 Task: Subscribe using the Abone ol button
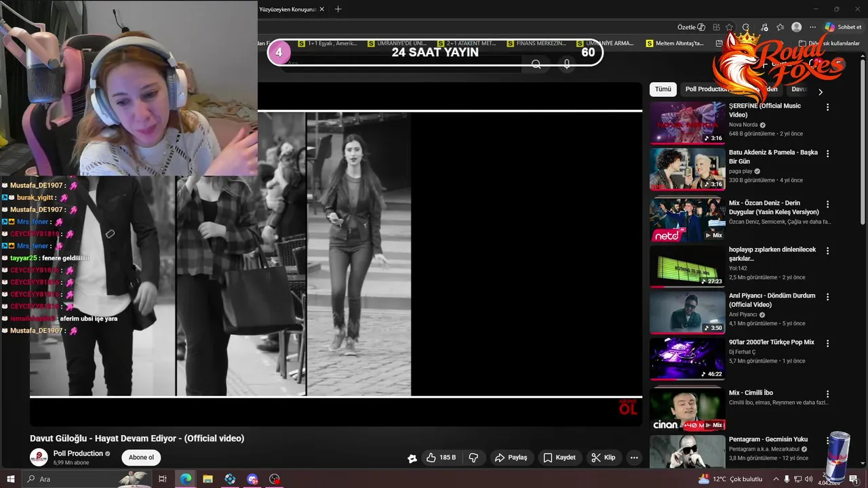click(x=141, y=457)
